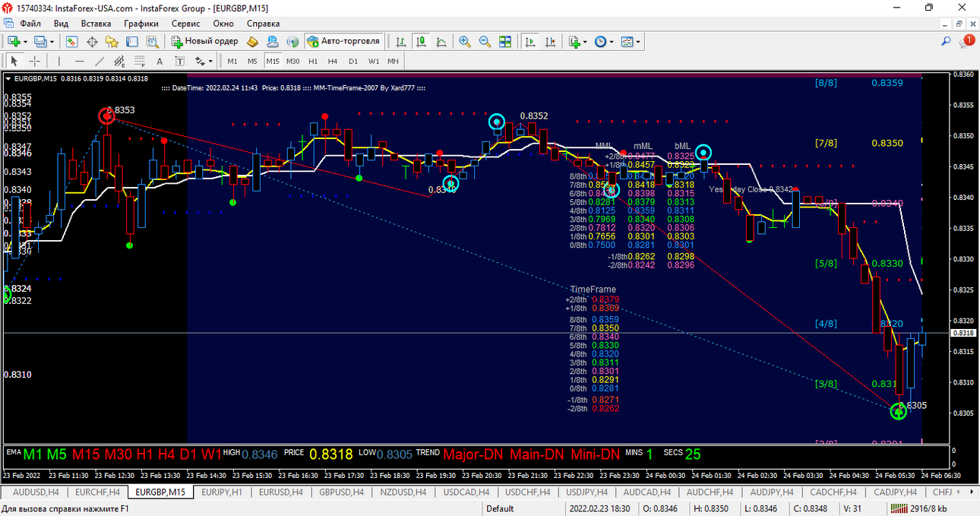The height and width of the screenshot is (516, 980).
Task: Select the Fibonacci Retracement tool
Action: coord(140,61)
